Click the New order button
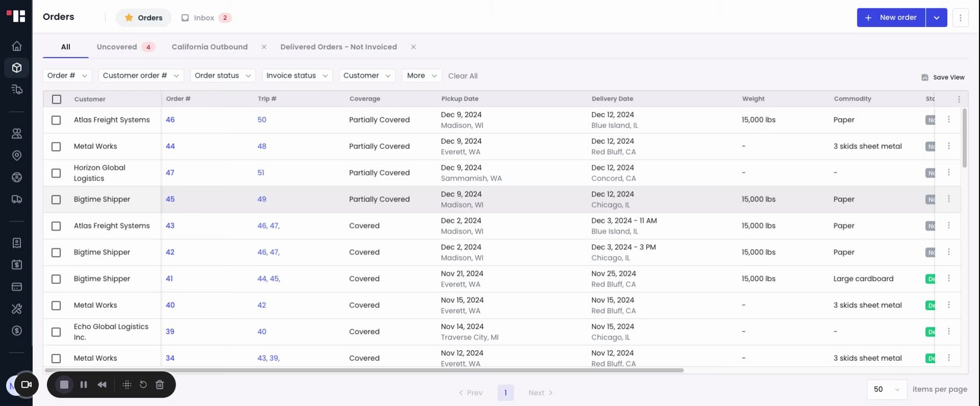This screenshot has width=980, height=406. pos(891,17)
